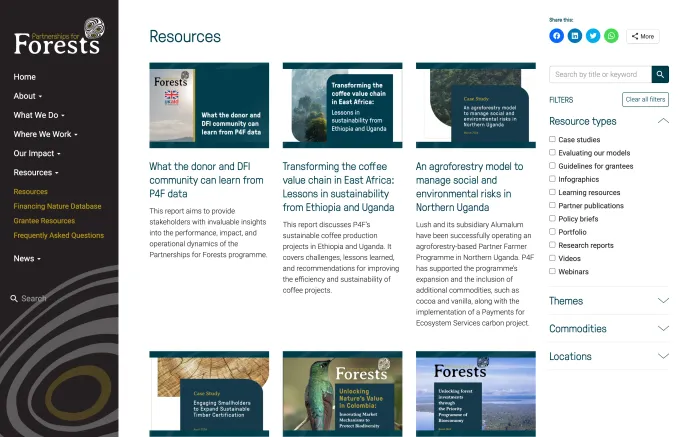The image size is (700, 437).
Task: Check the Portfolio filter
Action: 552,232
